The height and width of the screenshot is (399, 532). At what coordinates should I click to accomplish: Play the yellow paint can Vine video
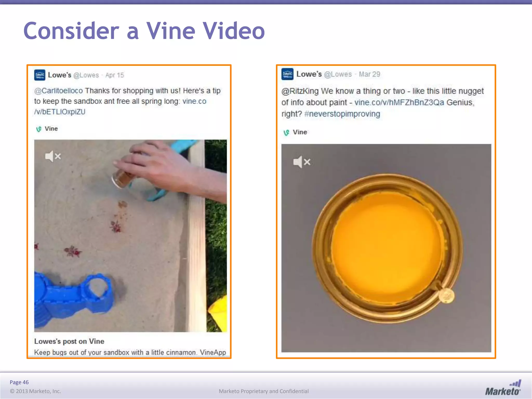click(386, 248)
